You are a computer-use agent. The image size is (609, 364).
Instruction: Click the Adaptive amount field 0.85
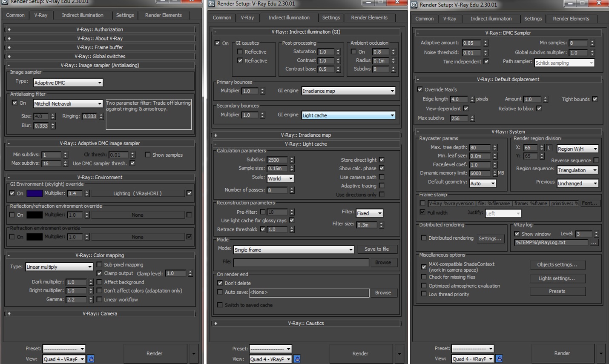(472, 43)
